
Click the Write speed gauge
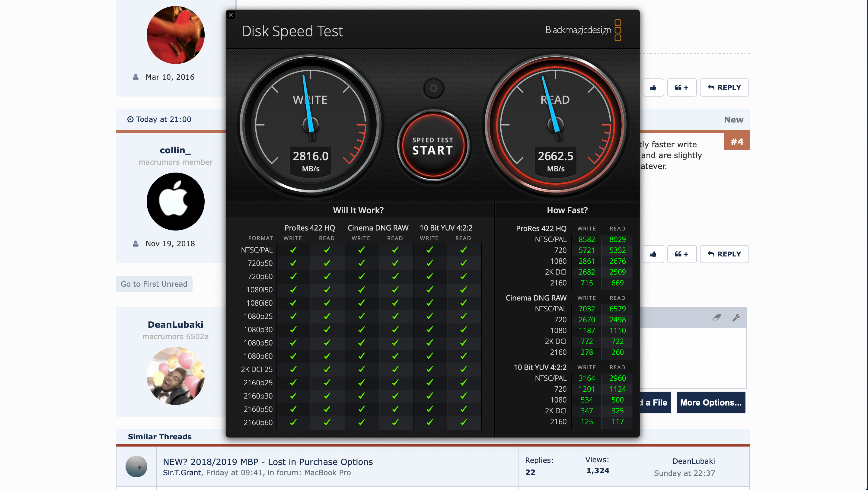[310, 125]
